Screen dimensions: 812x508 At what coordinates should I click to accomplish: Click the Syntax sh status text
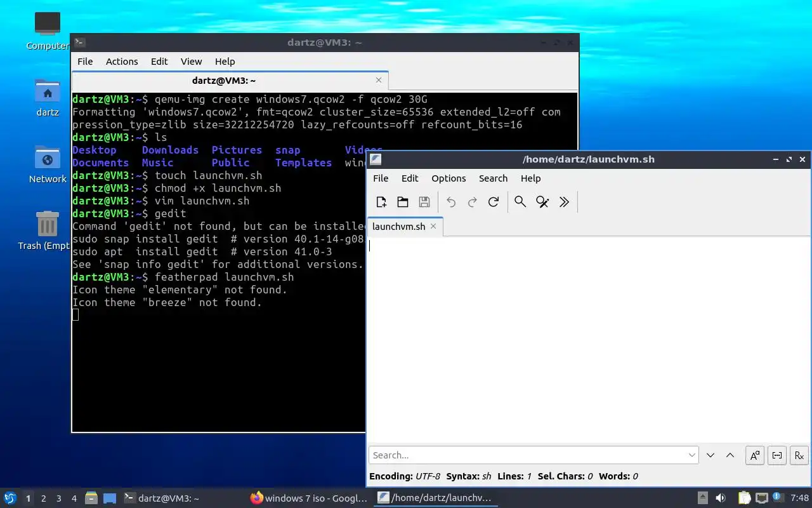pos(469,476)
